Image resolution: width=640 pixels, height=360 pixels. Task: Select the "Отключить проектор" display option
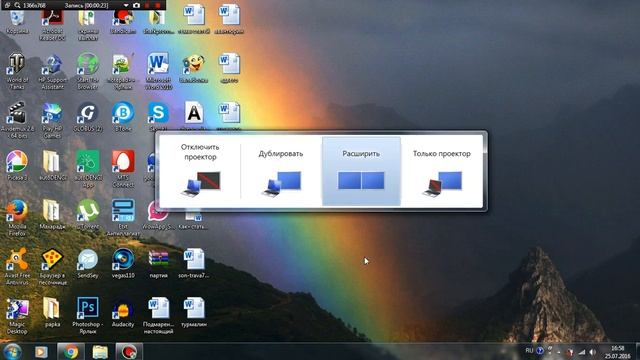click(200, 171)
